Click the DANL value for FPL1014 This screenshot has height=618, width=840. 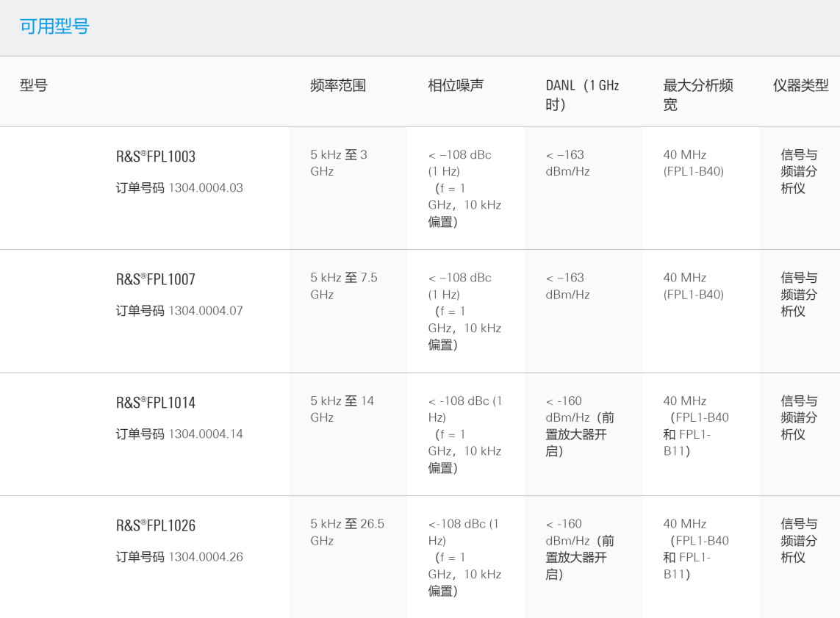click(x=580, y=425)
